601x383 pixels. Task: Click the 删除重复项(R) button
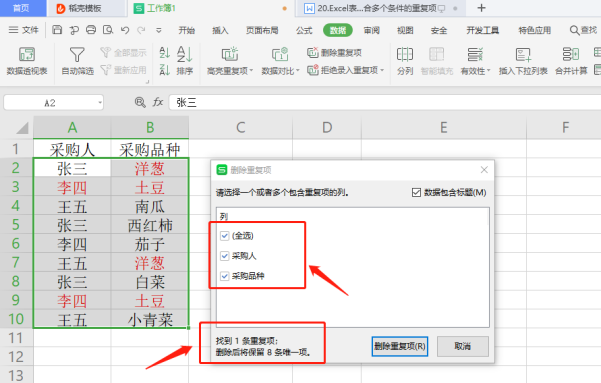(400, 346)
